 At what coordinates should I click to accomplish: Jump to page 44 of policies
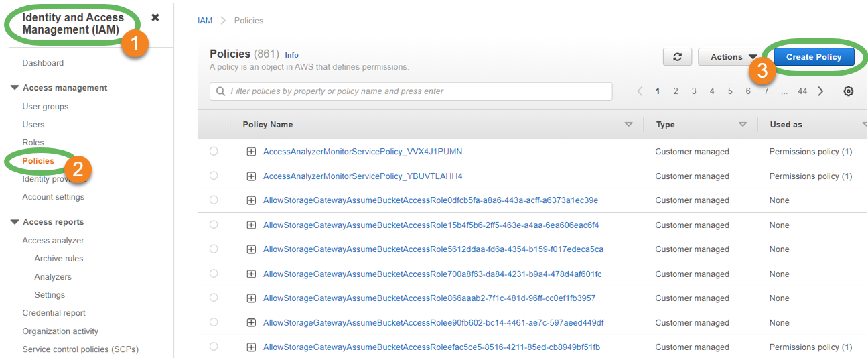pos(802,91)
